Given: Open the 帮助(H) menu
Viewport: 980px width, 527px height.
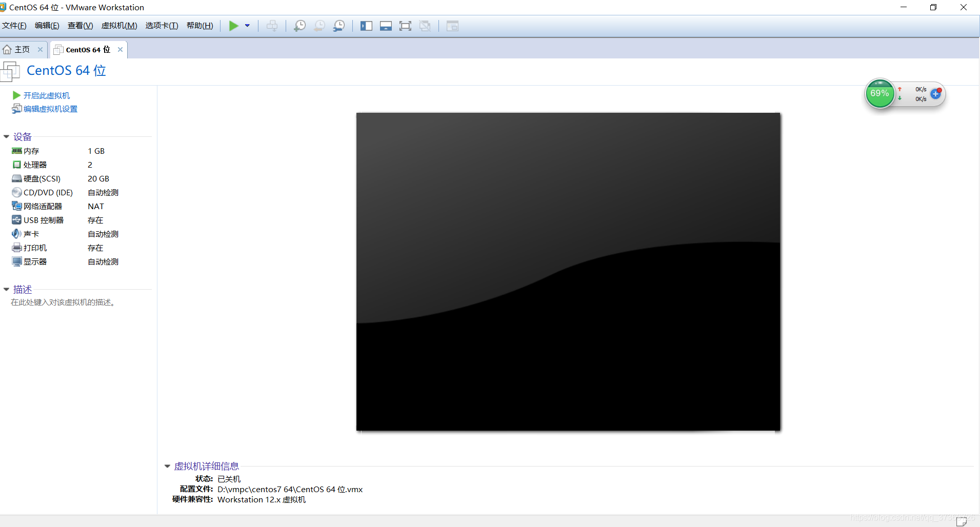Looking at the screenshot, I should coord(200,26).
